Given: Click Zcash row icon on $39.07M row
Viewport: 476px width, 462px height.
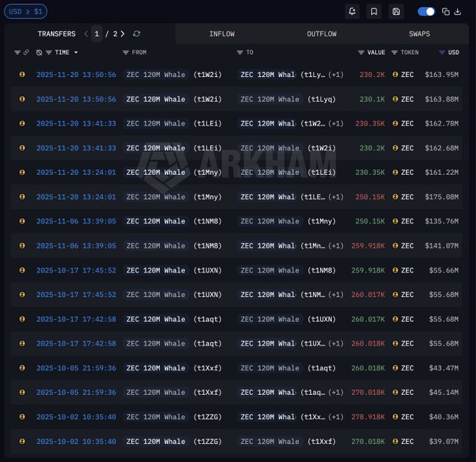Looking at the screenshot, I should [x=22, y=441].
